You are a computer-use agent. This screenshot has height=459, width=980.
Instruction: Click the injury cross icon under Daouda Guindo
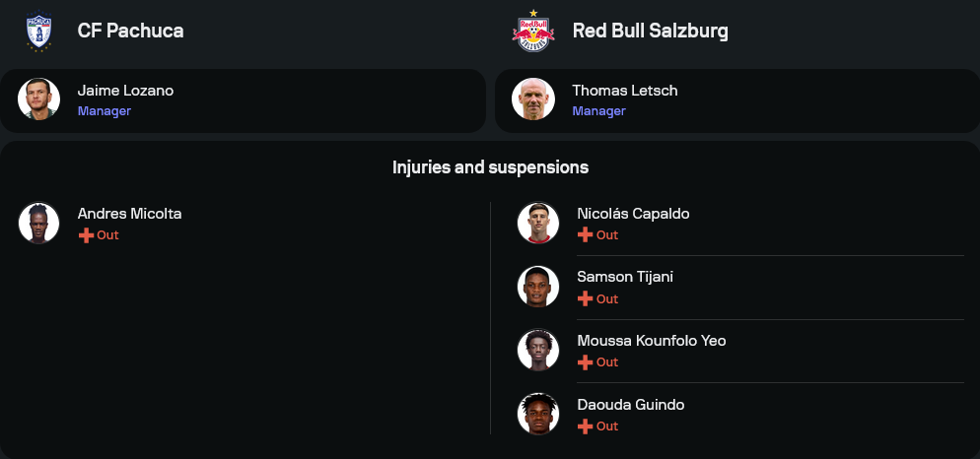(x=585, y=426)
